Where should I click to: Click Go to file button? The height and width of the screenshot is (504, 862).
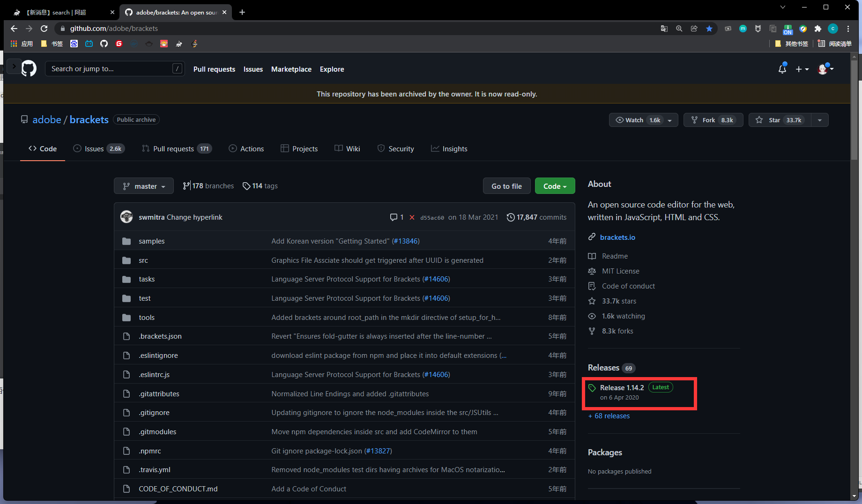tap(506, 186)
